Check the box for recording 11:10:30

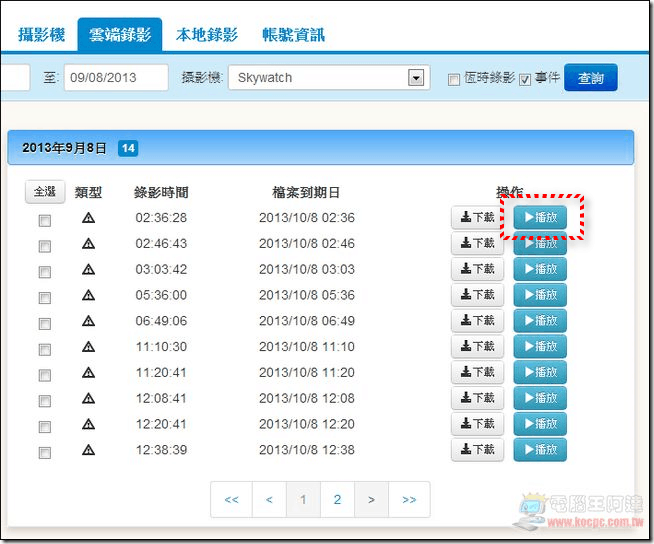coord(45,349)
